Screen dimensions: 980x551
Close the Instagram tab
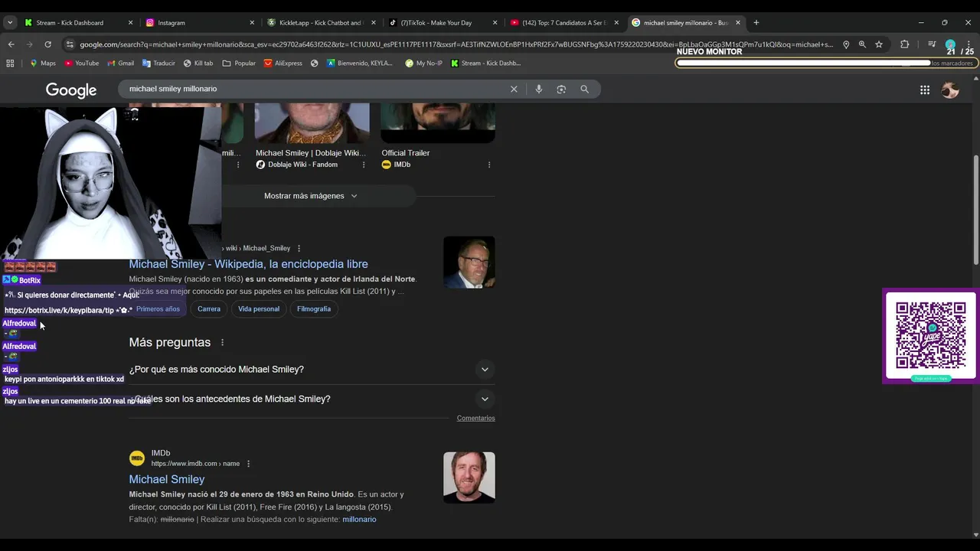tap(252, 23)
